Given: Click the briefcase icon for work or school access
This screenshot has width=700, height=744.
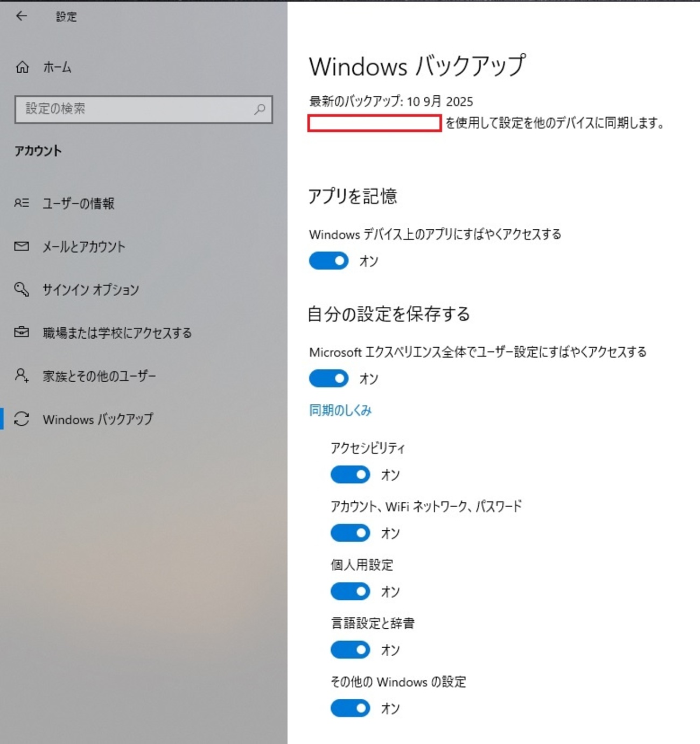Looking at the screenshot, I should tap(22, 333).
